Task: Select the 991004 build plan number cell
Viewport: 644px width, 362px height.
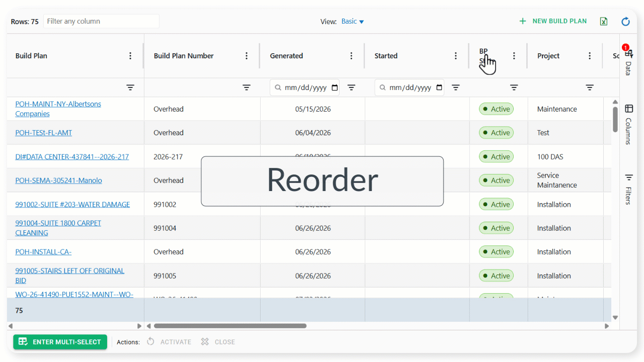Action: (x=202, y=228)
